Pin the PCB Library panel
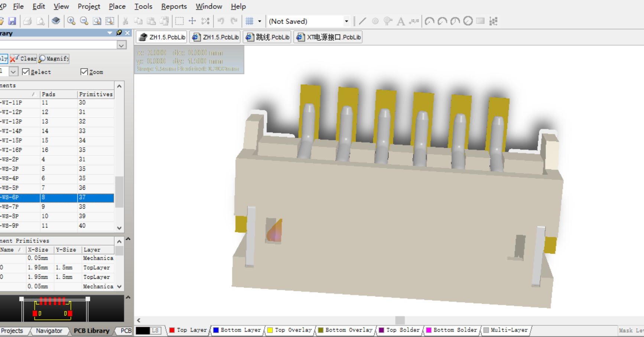The height and width of the screenshot is (337, 644). (119, 33)
